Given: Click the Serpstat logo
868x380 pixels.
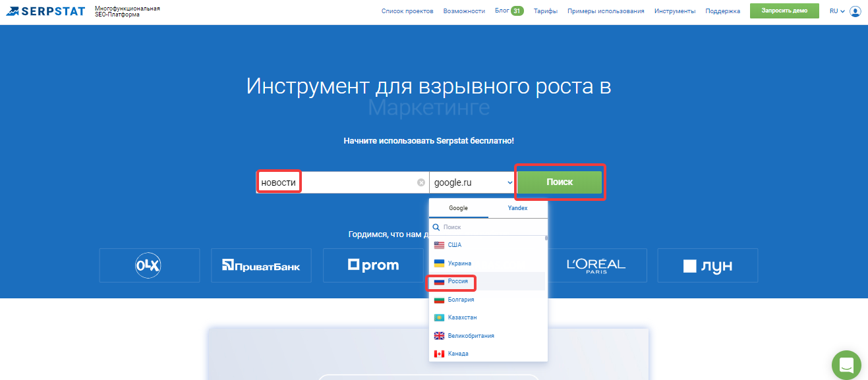Looking at the screenshot, I should (x=45, y=11).
